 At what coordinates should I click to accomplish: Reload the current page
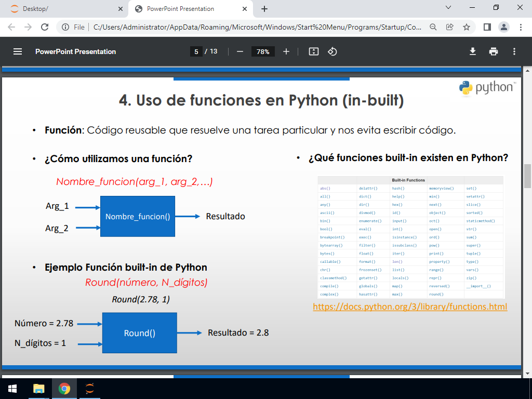tap(45, 27)
